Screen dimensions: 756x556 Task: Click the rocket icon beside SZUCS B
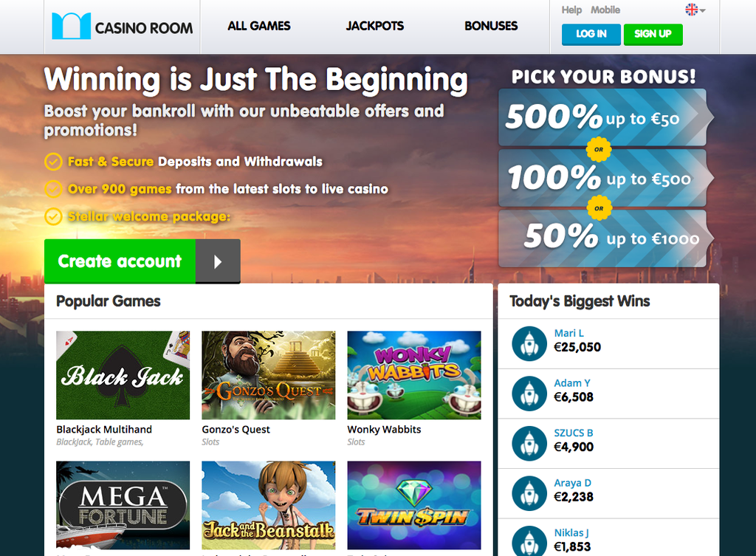(x=529, y=444)
